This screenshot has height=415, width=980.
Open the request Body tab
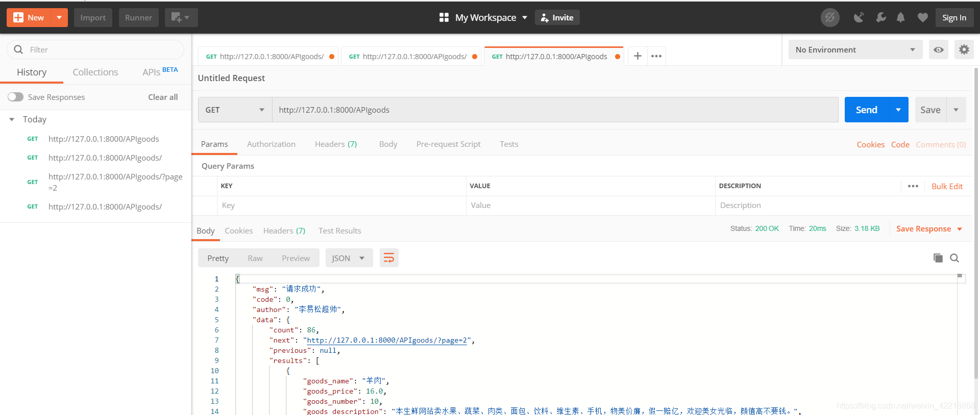coord(388,144)
